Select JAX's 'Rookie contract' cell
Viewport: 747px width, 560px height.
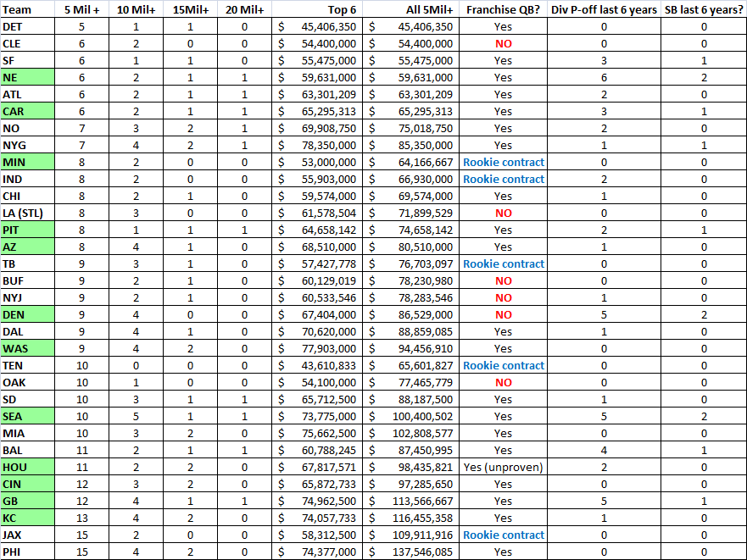click(x=503, y=535)
